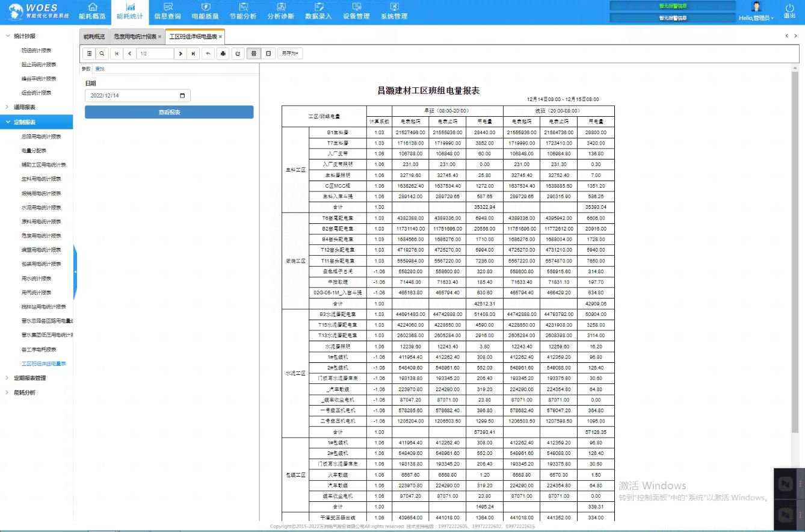Click the refresh report icon

coord(238,54)
